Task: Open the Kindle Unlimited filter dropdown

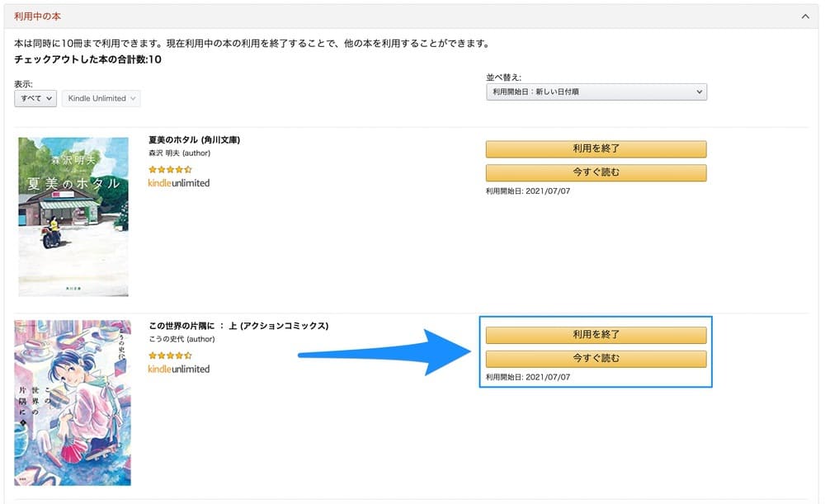Action: click(x=102, y=99)
